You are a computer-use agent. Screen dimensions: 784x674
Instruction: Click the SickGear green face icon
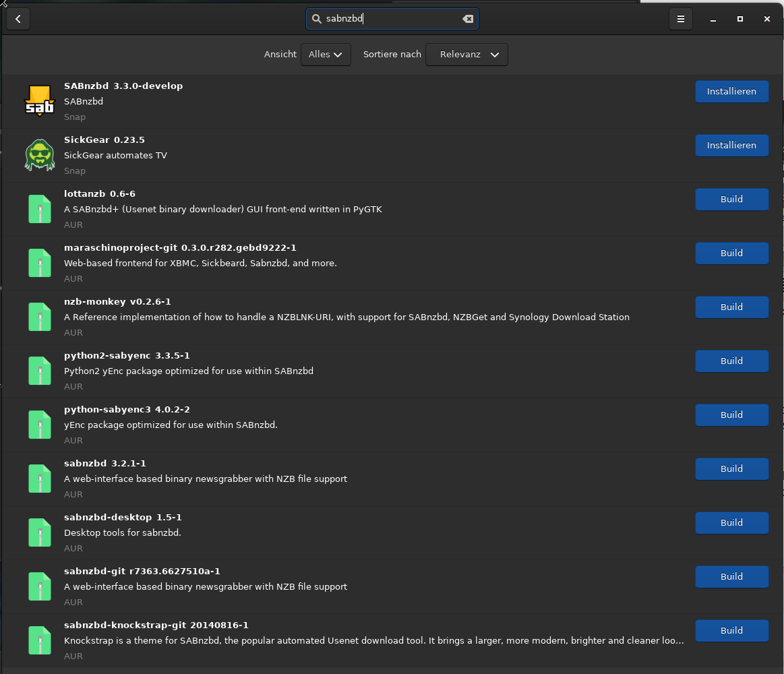point(40,155)
